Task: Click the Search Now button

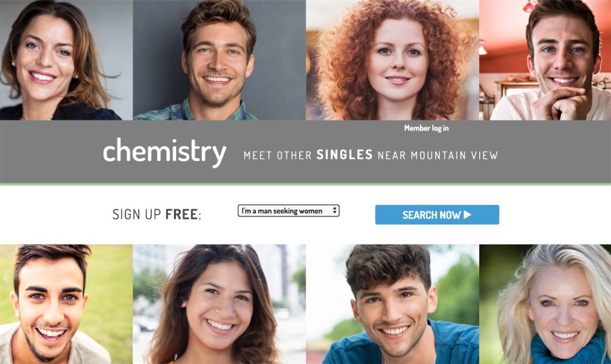Action: [437, 214]
